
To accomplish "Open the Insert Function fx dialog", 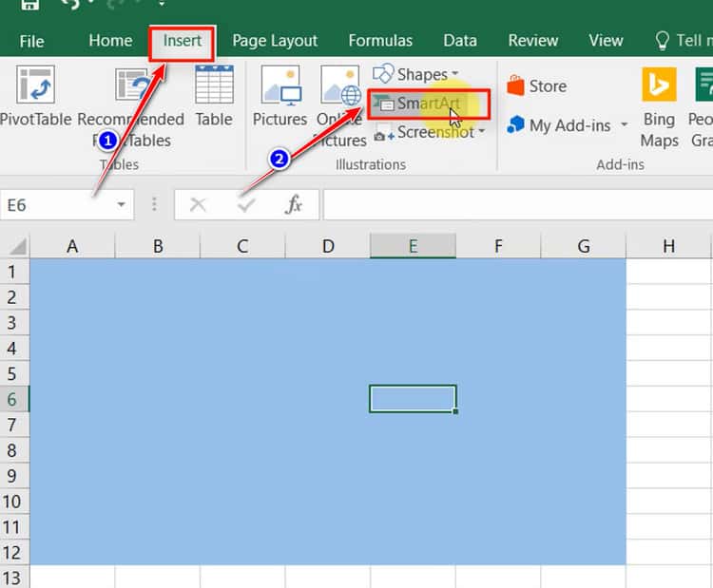I will [x=294, y=204].
